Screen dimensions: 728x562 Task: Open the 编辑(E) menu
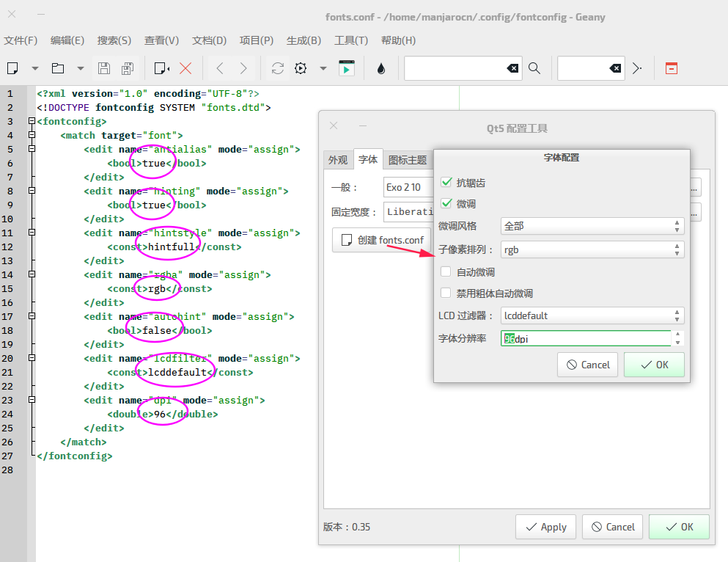67,40
